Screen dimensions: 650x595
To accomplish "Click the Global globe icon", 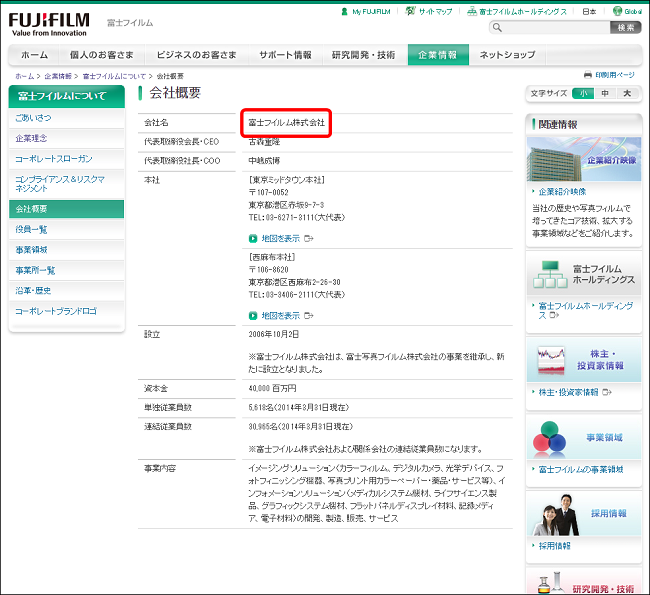I will point(617,11).
